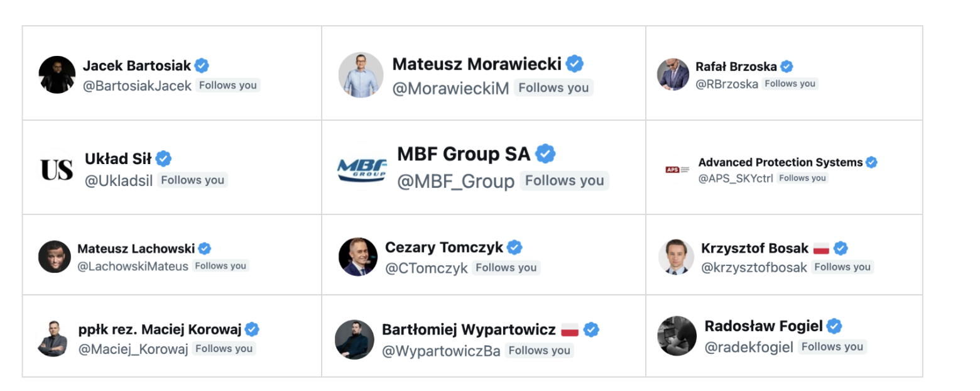Viewport: 980px width, 391px height.
Task: Click the verified badge beside Jacek Bartosiak
Action: [202, 65]
